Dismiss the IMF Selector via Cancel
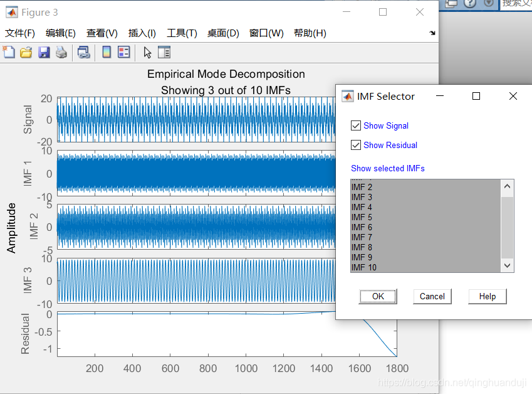The height and width of the screenshot is (394, 532). pyautogui.click(x=432, y=296)
